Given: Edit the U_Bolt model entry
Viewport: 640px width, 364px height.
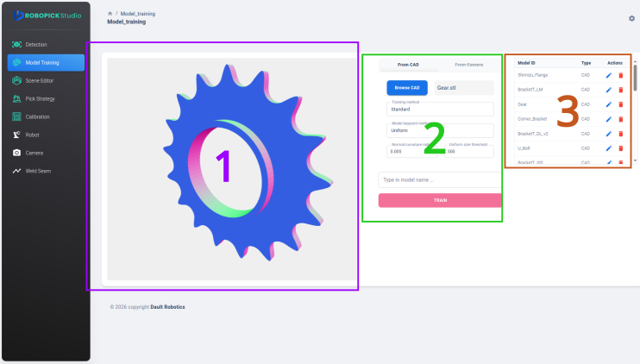Looking at the screenshot, I should [x=609, y=148].
